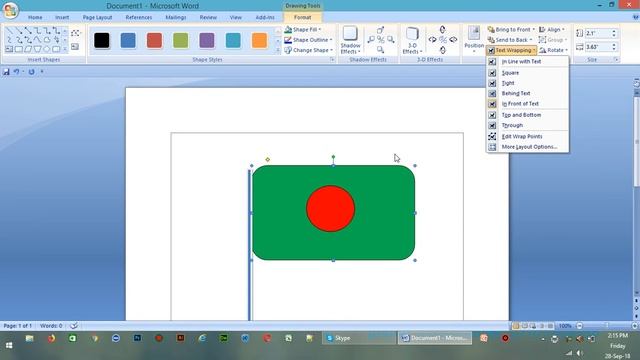
Task: Click the Zoom Out minus icon
Action: click(579, 326)
